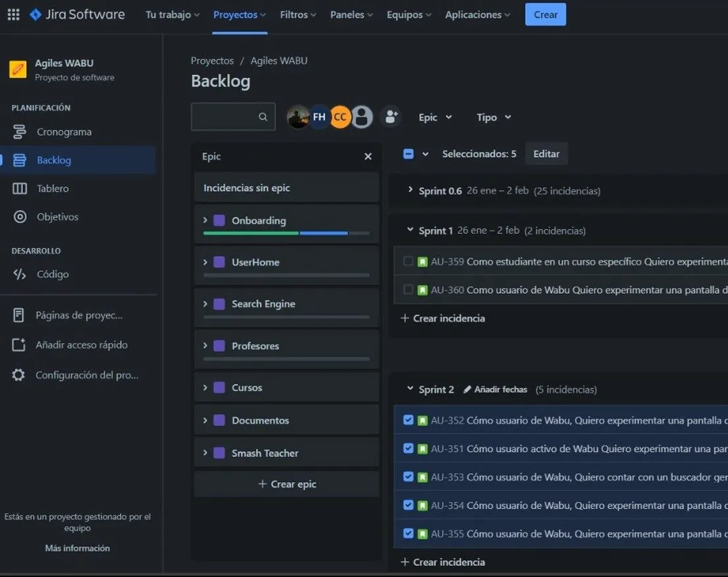Open Tu trabajo menu
This screenshot has width=728, height=577.
point(172,15)
